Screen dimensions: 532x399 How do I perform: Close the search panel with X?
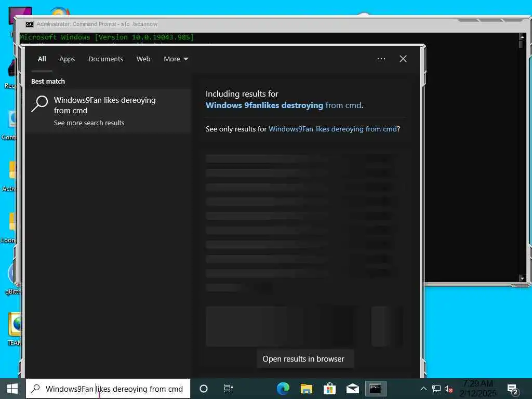coord(403,59)
